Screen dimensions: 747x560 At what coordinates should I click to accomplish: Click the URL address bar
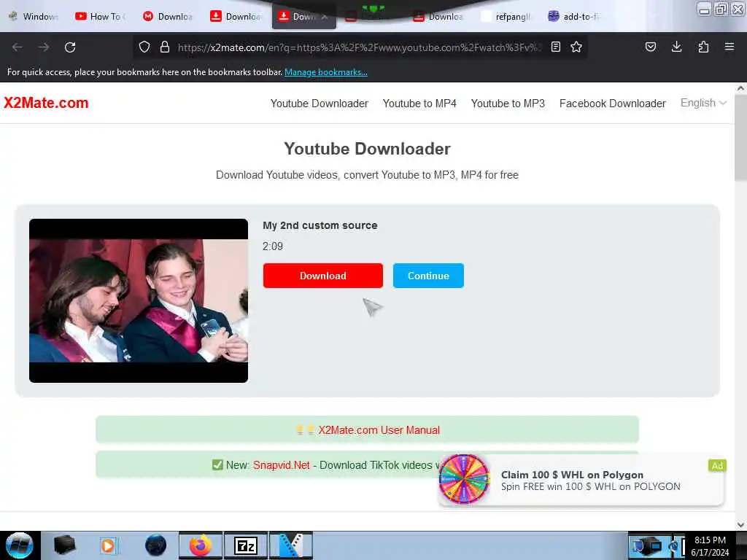coord(360,47)
